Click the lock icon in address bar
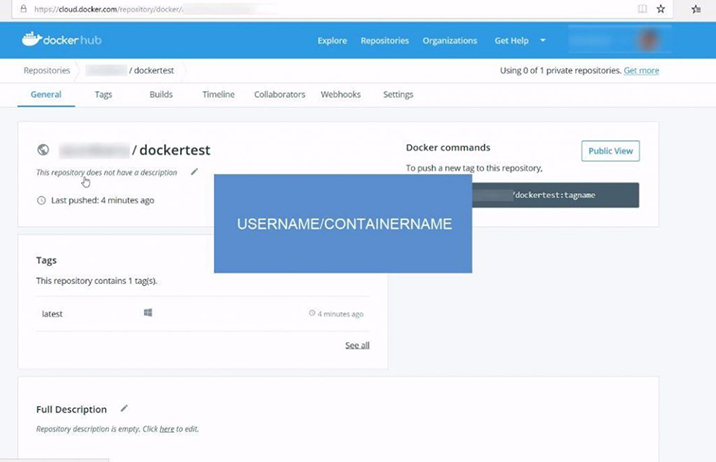Image resolution: width=716 pixels, height=462 pixels. (23, 8)
